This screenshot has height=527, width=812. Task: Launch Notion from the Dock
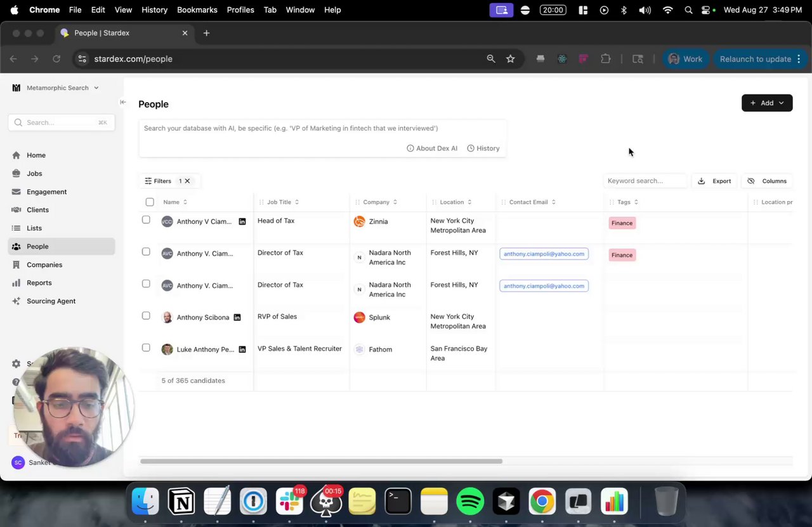coord(181,502)
